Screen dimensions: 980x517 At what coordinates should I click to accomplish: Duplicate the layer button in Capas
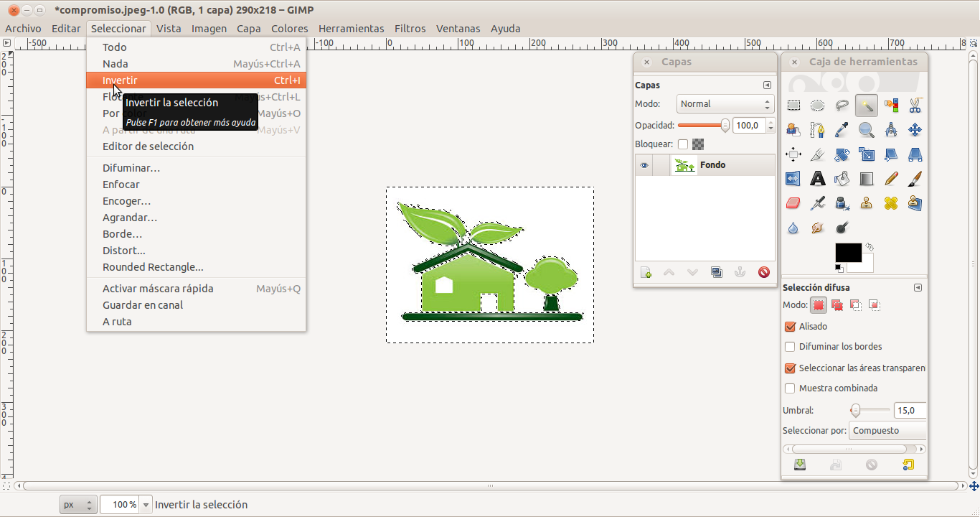716,273
